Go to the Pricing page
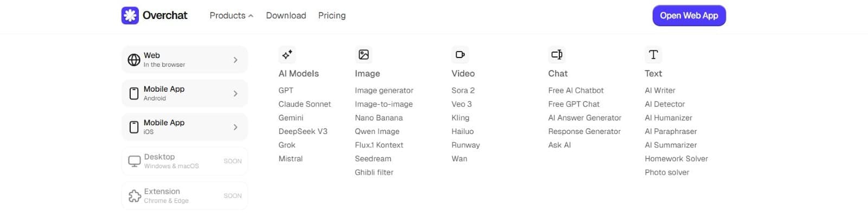The width and height of the screenshot is (868, 217). pyautogui.click(x=331, y=16)
